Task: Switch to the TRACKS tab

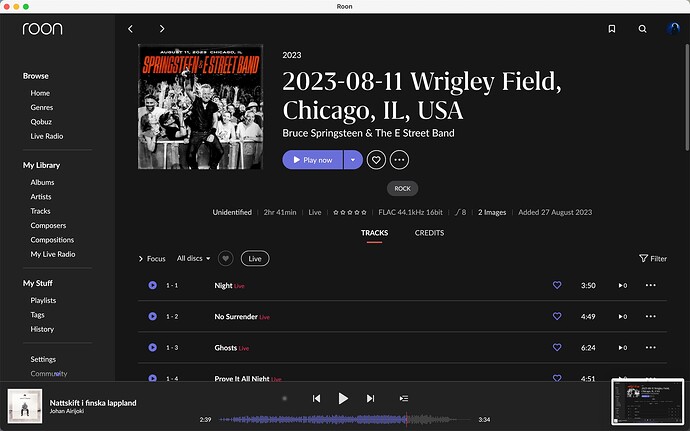Action: tap(374, 233)
